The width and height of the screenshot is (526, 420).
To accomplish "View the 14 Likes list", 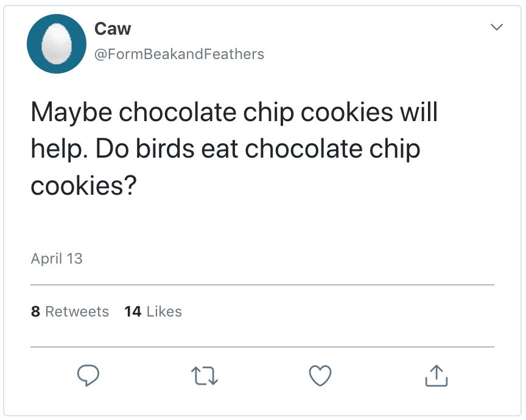I will (153, 312).
